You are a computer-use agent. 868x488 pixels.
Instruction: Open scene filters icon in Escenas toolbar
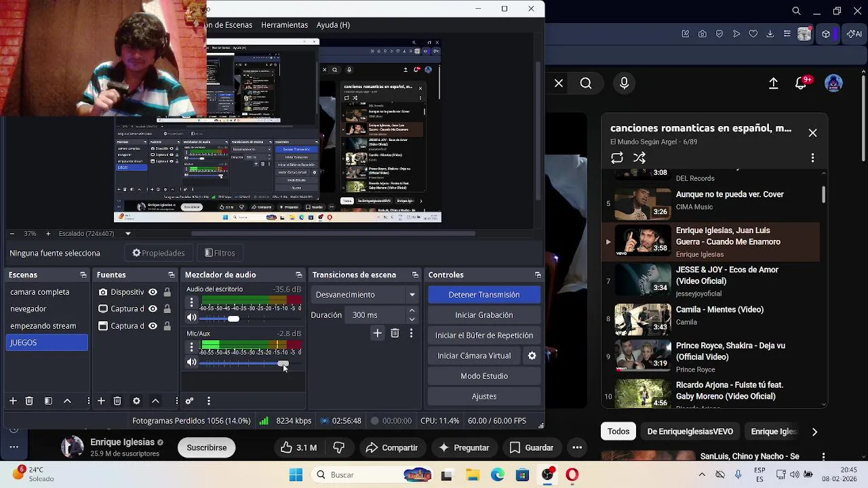[x=48, y=401]
